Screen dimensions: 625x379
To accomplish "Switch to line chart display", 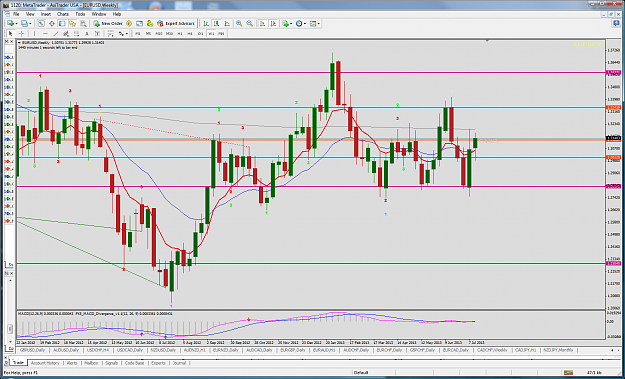I will coord(226,24).
